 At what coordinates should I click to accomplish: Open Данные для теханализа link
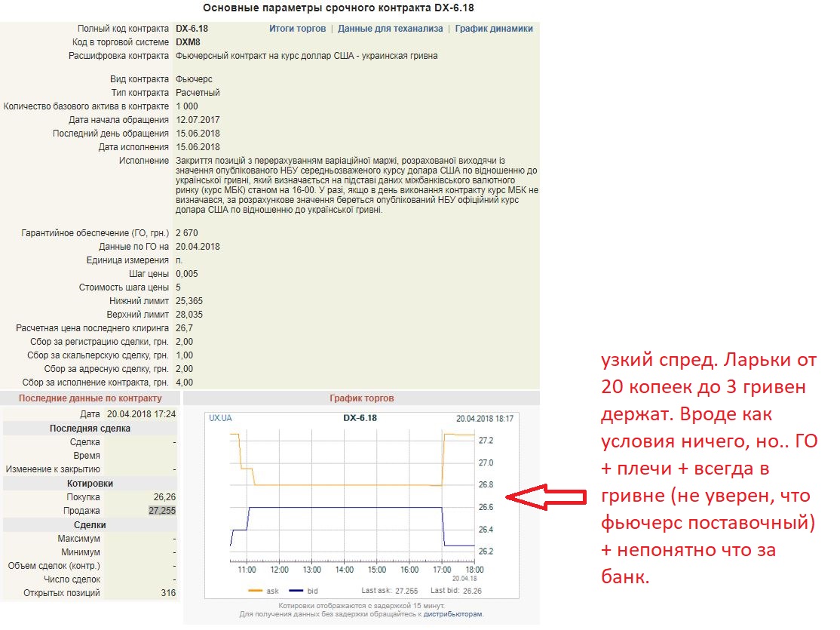point(390,29)
